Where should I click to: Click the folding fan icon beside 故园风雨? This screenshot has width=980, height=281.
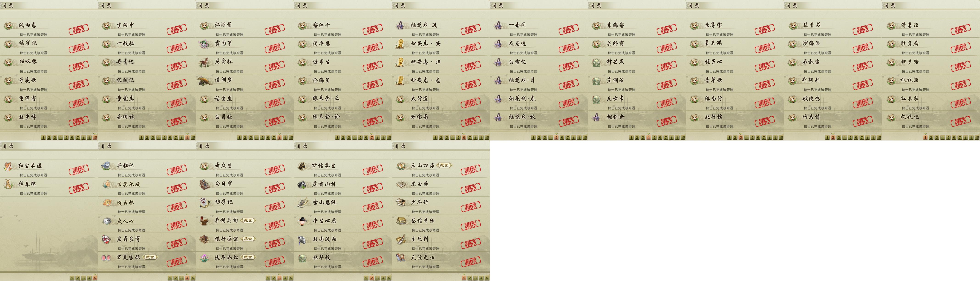(x=302, y=239)
